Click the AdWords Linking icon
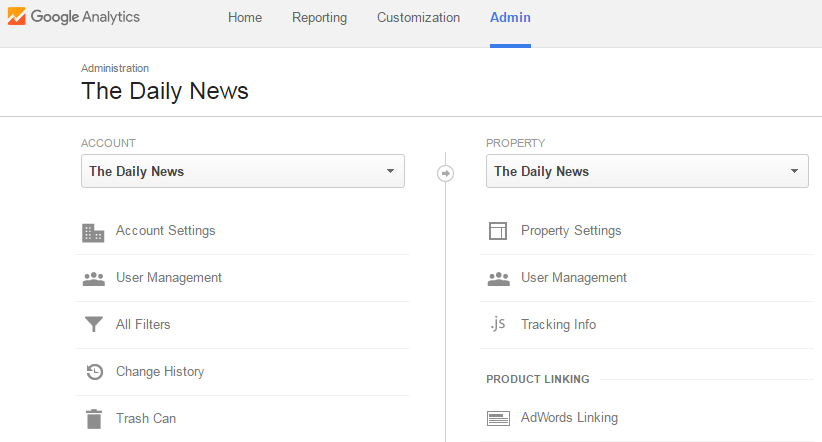Screen dimensions: 822x442 tap(498, 418)
